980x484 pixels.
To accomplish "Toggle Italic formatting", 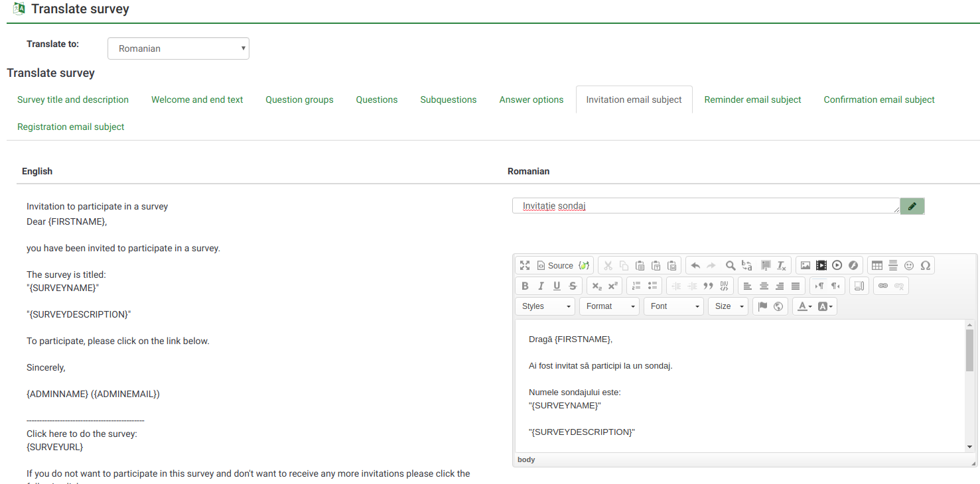I will point(541,286).
